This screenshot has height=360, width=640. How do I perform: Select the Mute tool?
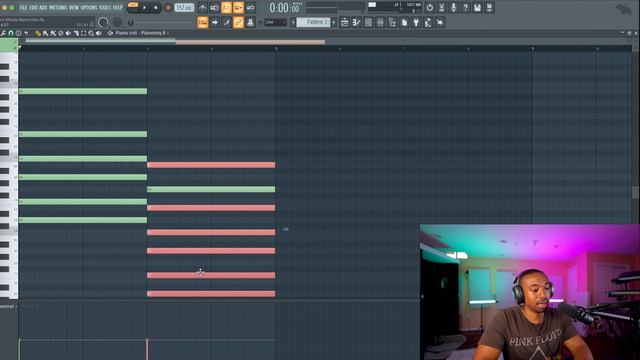point(68,33)
